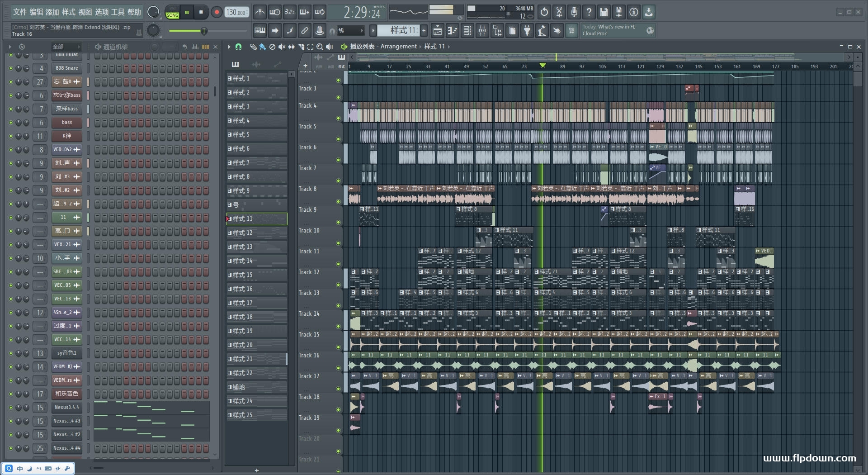Open the mixer window icon
868x475 pixels.
(482, 31)
